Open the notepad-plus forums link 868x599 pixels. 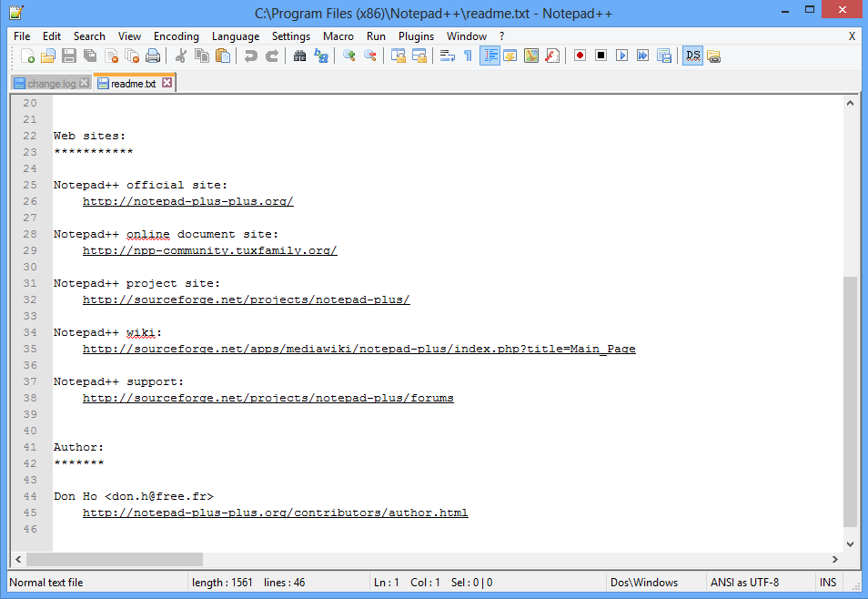click(267, 398)
